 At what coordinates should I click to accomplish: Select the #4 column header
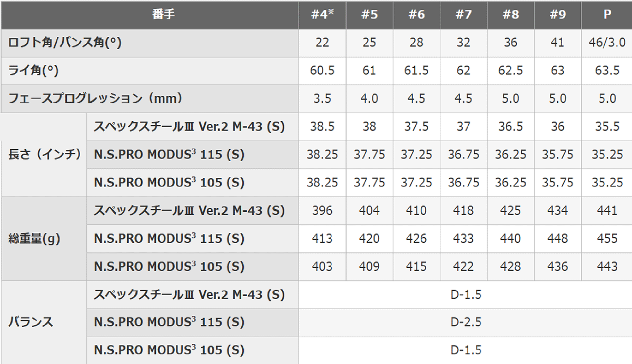322,15
